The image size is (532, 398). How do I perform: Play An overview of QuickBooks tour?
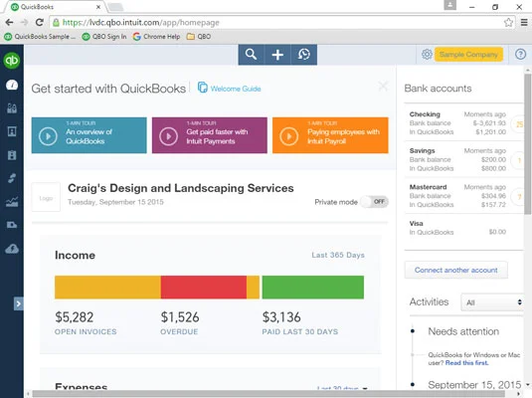pos(89,135)
